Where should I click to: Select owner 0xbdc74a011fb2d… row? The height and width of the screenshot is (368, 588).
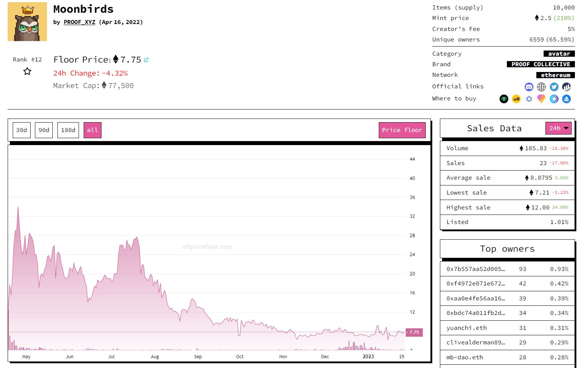(x=507, y=313)
